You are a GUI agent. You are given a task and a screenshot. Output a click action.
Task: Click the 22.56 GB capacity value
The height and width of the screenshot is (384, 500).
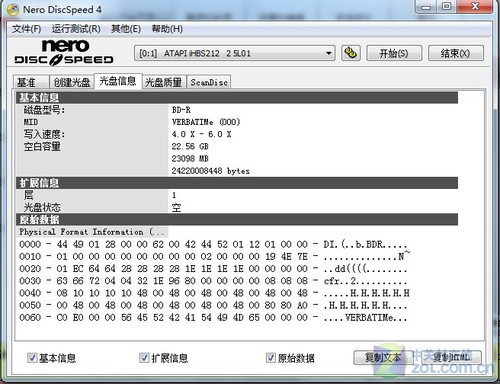pos(190,146)
